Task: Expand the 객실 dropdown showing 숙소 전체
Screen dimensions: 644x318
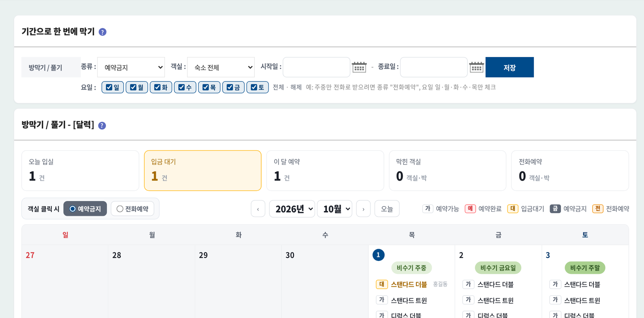Action: tap(221, 67)
